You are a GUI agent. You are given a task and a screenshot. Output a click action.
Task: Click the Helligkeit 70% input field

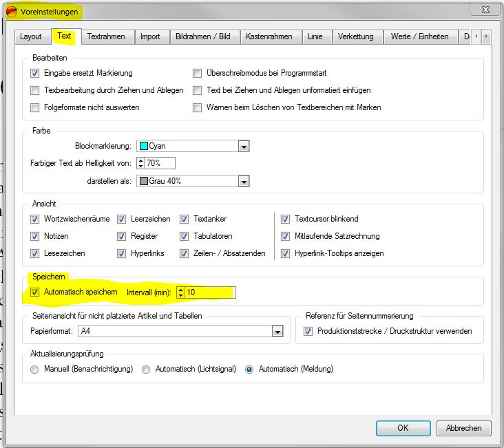(160, 163)
